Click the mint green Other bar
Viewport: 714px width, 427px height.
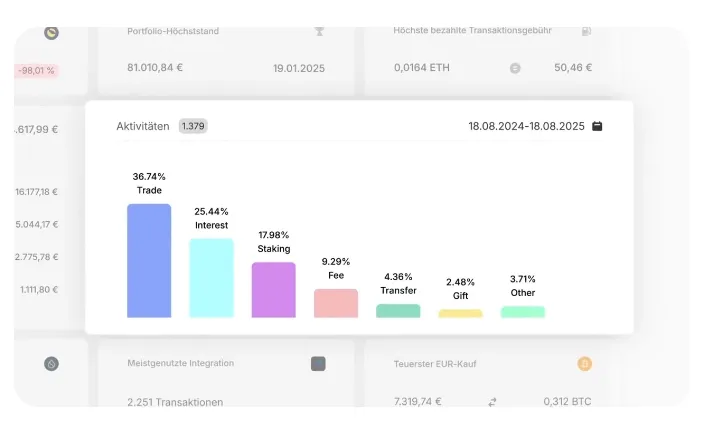click(523, 312)
